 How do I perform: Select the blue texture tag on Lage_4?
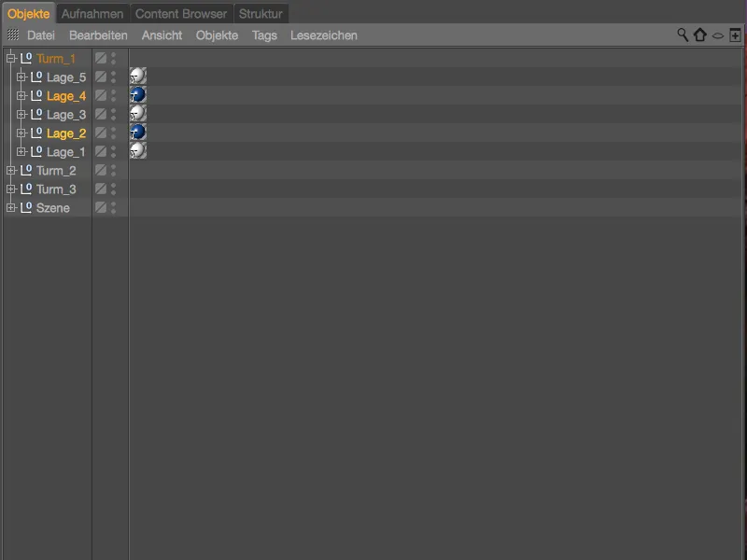point(137,95)
